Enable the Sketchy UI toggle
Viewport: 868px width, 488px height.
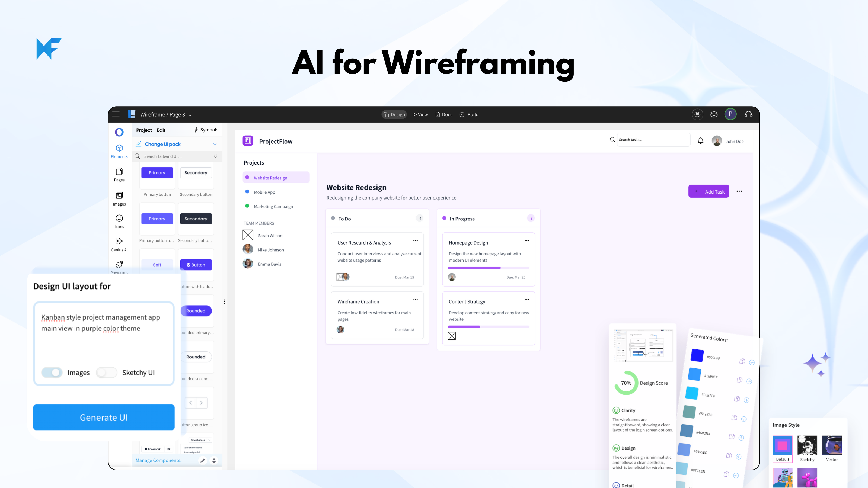click(x=106, y=373)
